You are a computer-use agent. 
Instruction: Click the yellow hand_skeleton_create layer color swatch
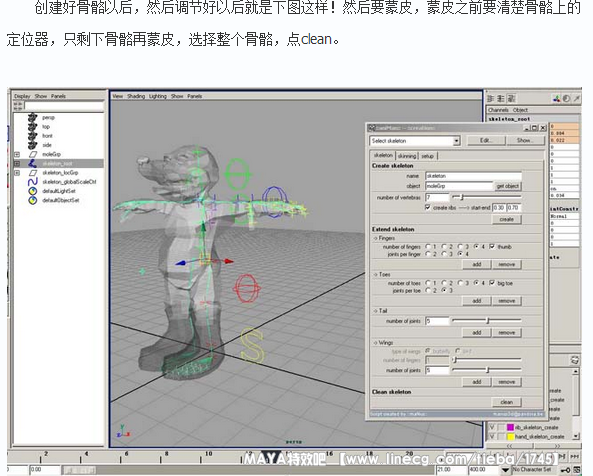pyautogui.click(x=510, y=437)
